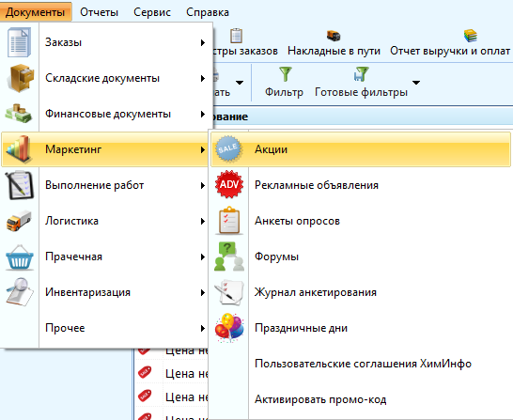
Task: Choose Форумы submenu item
Action: [x=361, y=257]
